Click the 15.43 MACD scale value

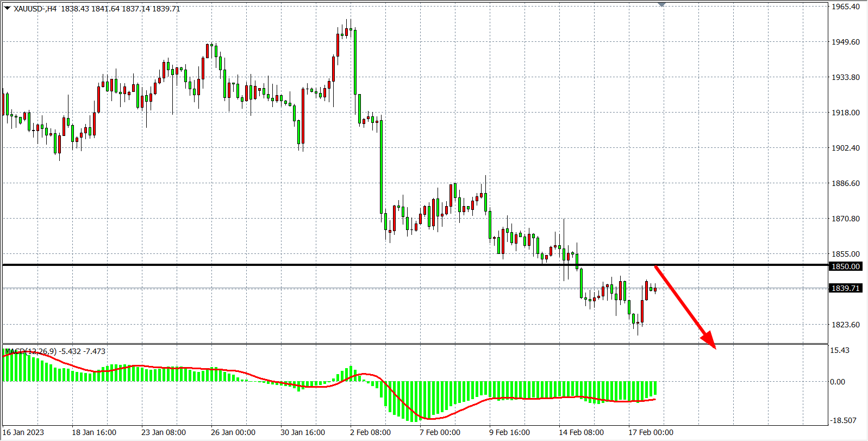[840, 350]
